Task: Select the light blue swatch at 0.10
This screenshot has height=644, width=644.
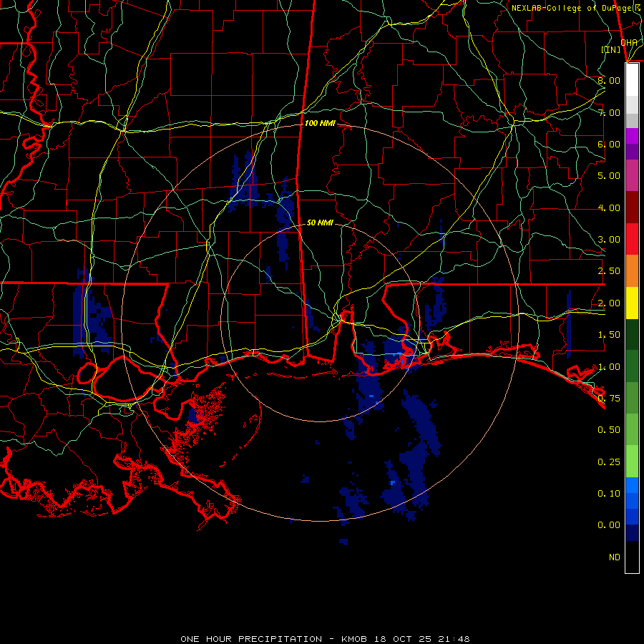Action: [632, 485]
